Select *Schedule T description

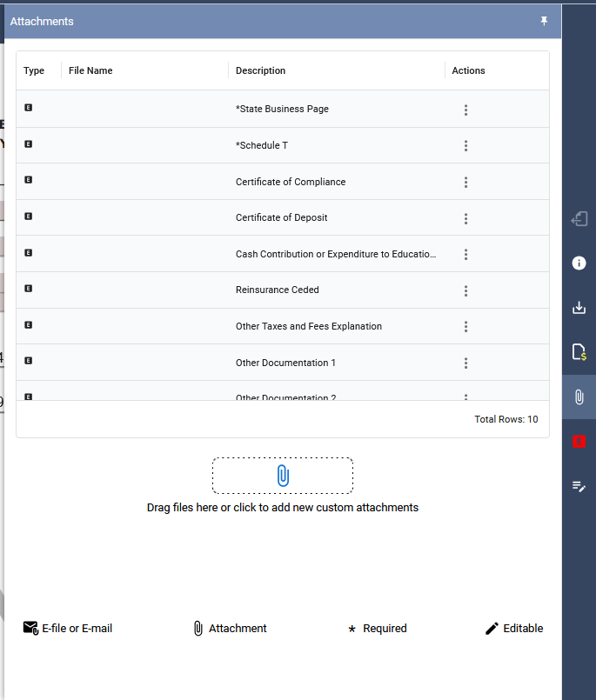click(x=262, y=145)
